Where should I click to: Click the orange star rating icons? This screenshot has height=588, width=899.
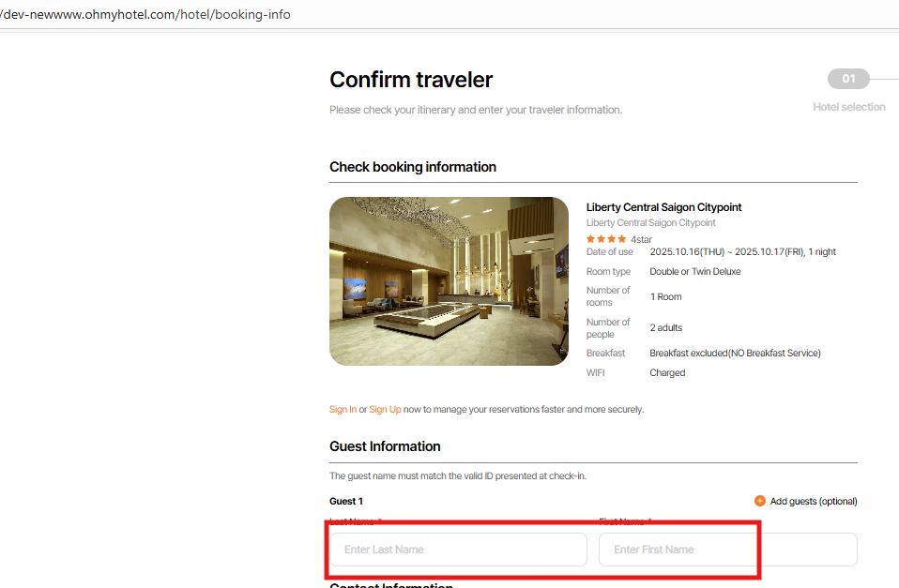tap(606, 239)
